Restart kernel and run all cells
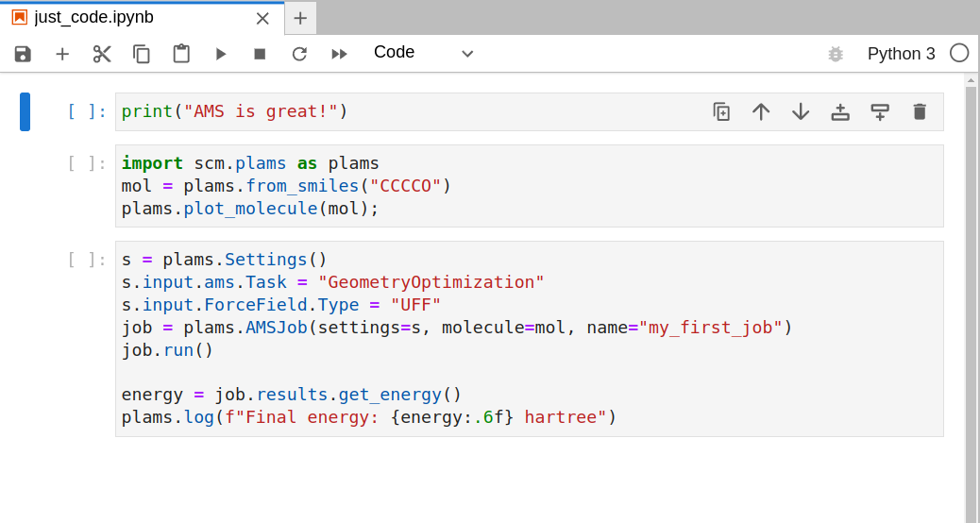Viewport: 980px width, 523px height. click(339, 54)
